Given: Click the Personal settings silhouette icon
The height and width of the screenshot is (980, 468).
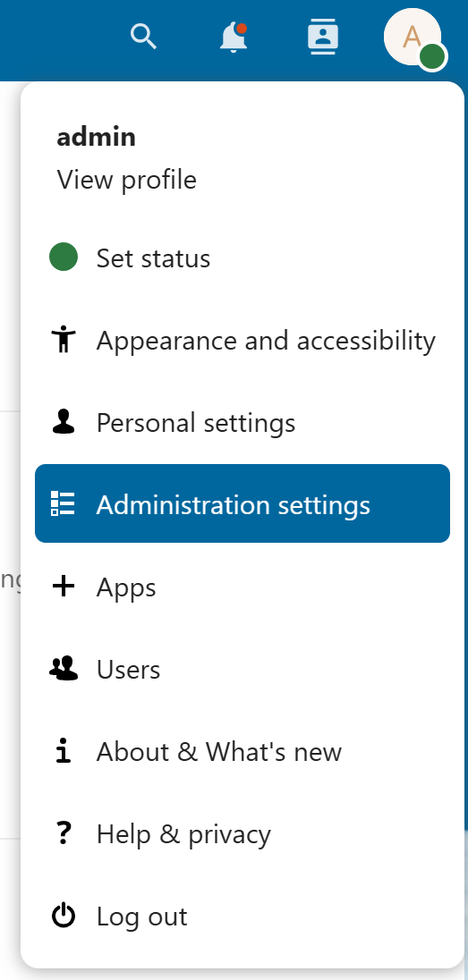Looking at the screenshot, I should 64,422.
